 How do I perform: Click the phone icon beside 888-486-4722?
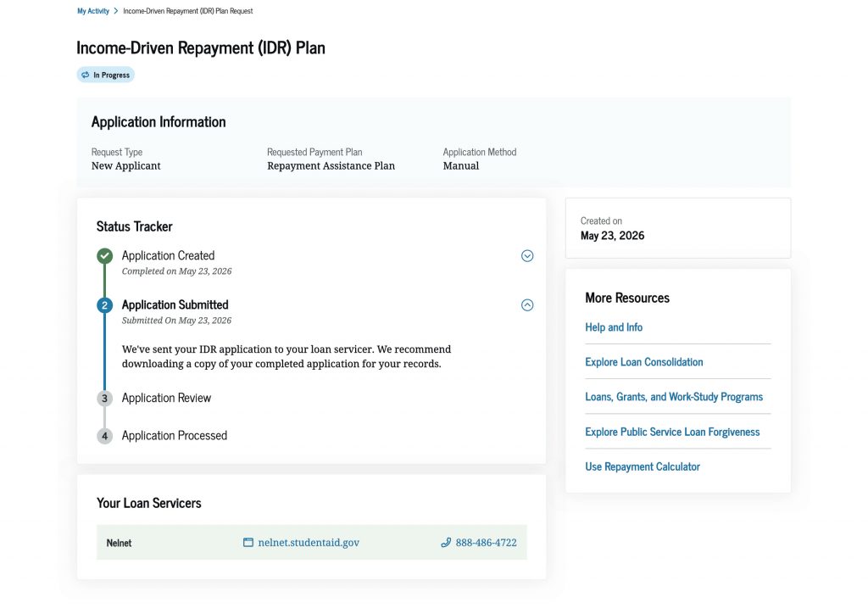(446, 543)
